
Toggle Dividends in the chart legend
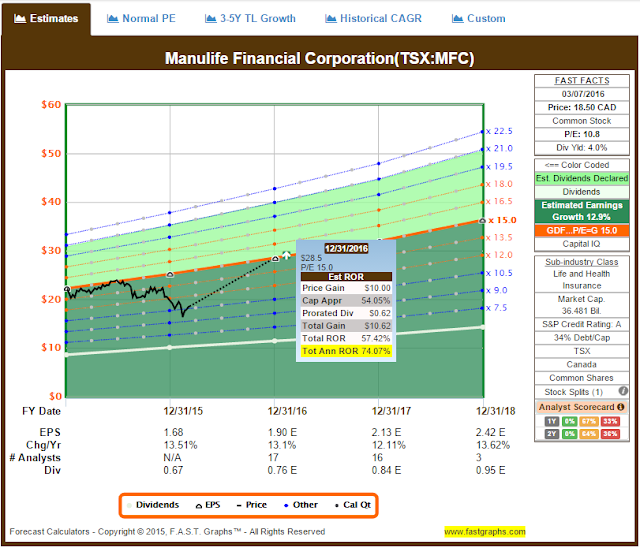point(153,505)
